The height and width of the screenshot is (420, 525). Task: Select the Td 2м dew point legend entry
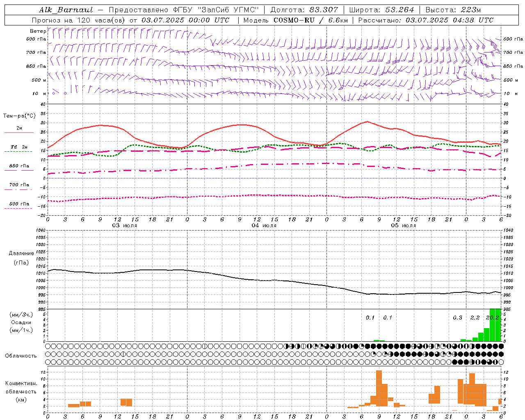19,147
